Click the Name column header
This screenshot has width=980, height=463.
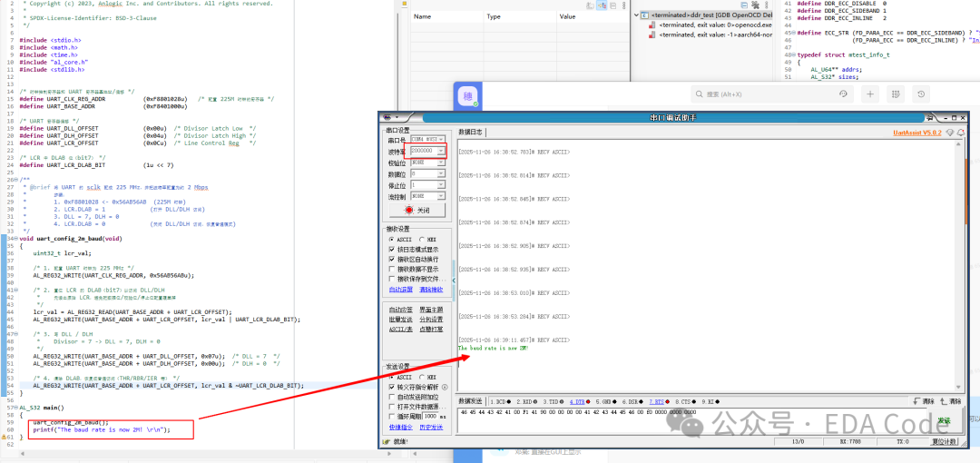point(448,17)
